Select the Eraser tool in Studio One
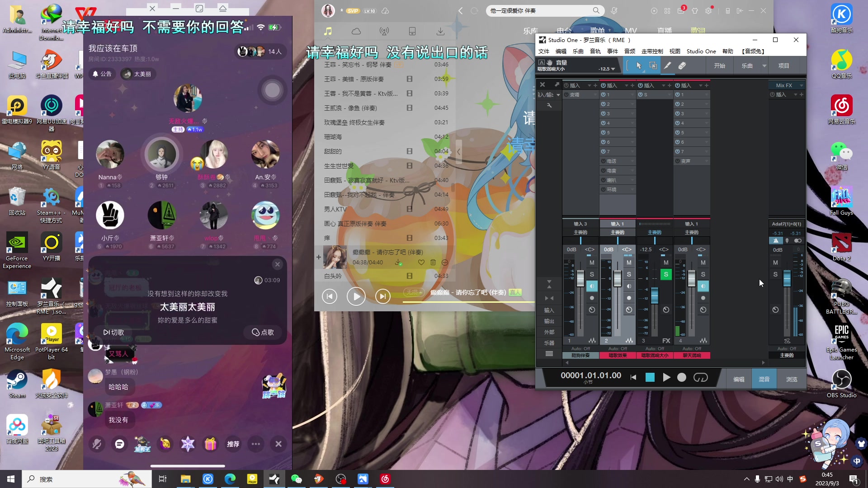Viewport: 868px width, 488px height. 682,66
